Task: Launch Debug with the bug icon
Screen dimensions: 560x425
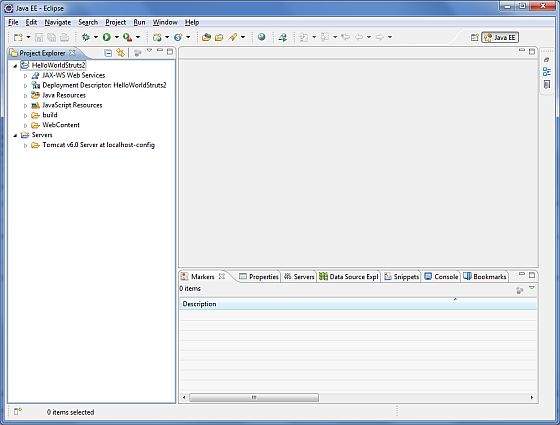Action: click(86, 37)
